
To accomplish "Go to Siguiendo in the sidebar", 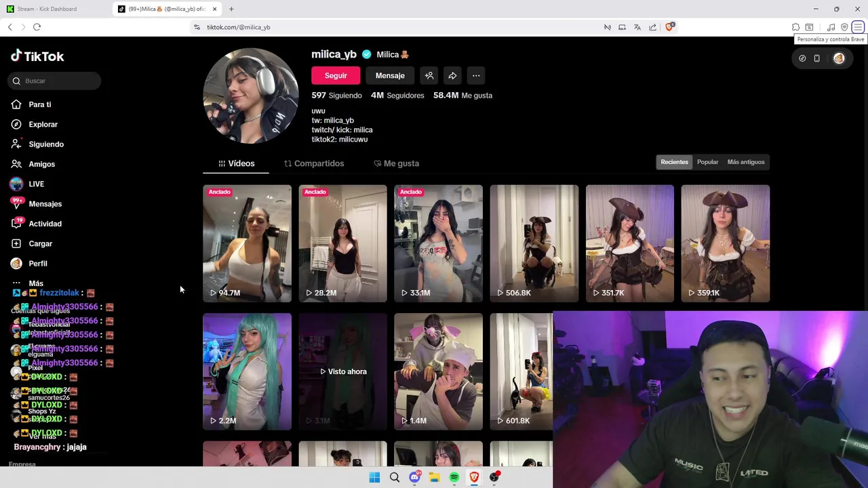I will pyautogui.click(x=46, y=144).
